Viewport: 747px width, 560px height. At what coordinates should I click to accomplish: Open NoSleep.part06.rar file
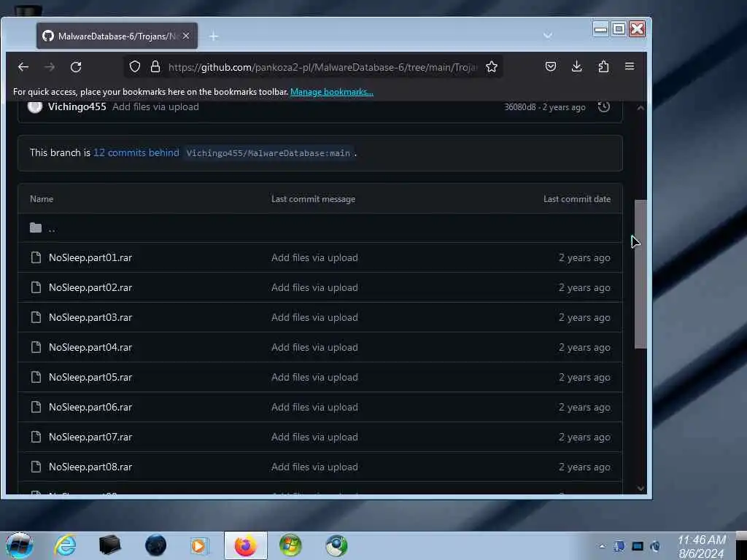[x=90, y=407]
